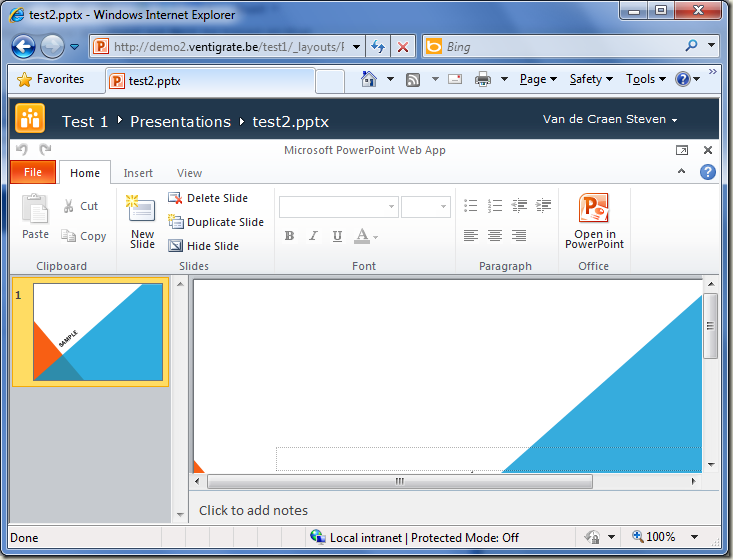
Task: Open the Web App help icon
Action: (708, 172)
